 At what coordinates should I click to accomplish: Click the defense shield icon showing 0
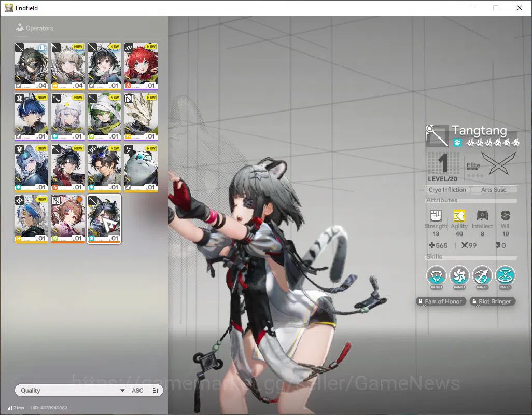[498, 245]
